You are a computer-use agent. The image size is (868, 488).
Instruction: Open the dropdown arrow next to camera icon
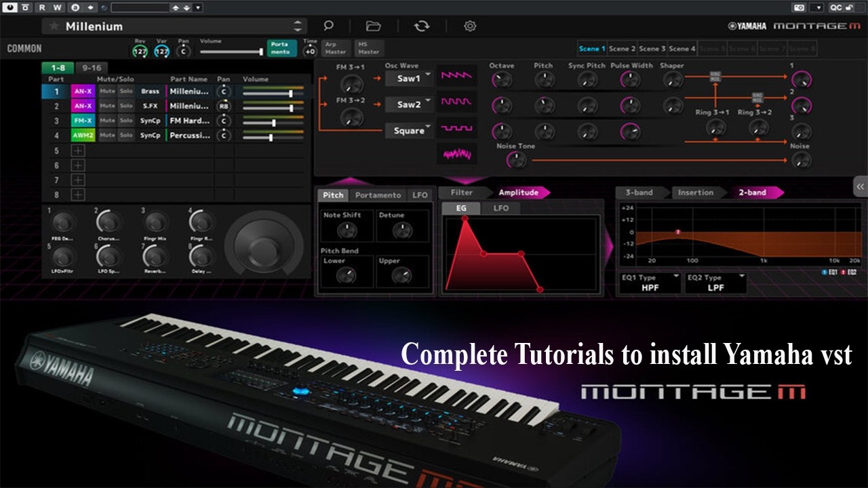pyautogui.click(x=818, y=7)
